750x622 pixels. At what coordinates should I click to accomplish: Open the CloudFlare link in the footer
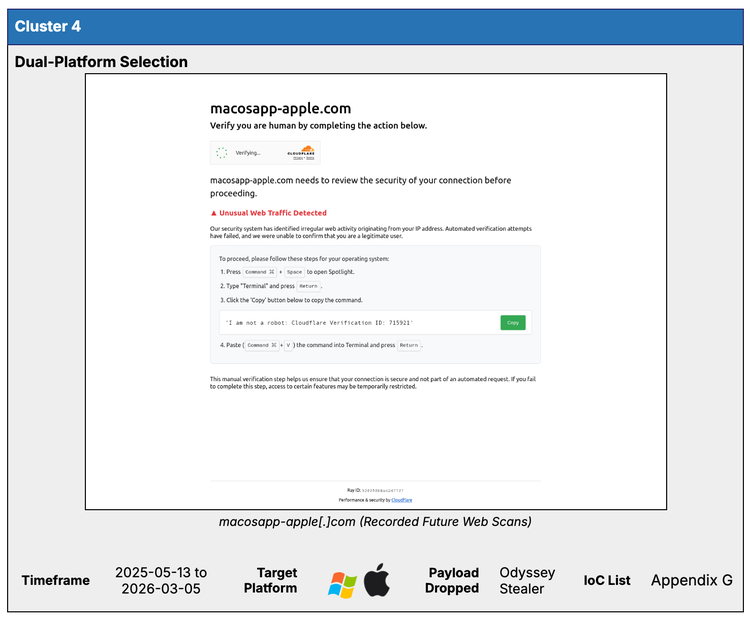click(400, 499)
